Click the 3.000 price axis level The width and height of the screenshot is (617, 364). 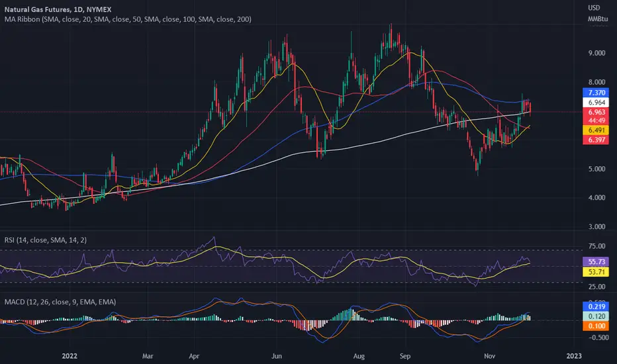(x=596, y=226)
